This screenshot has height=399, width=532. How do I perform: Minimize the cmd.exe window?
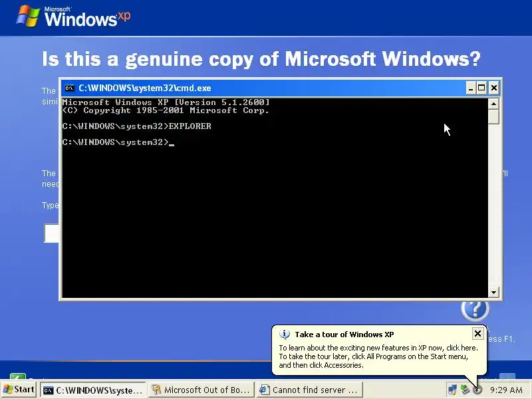point(471,88)
